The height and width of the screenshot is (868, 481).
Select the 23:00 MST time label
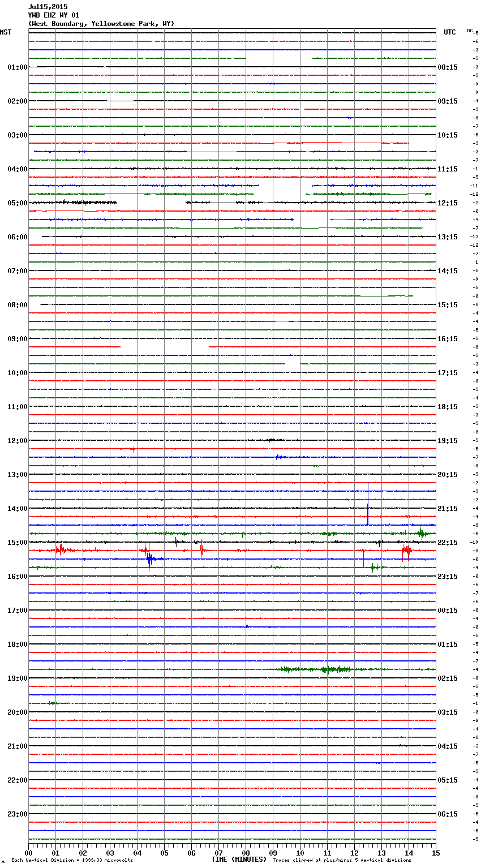pos(18,814)
